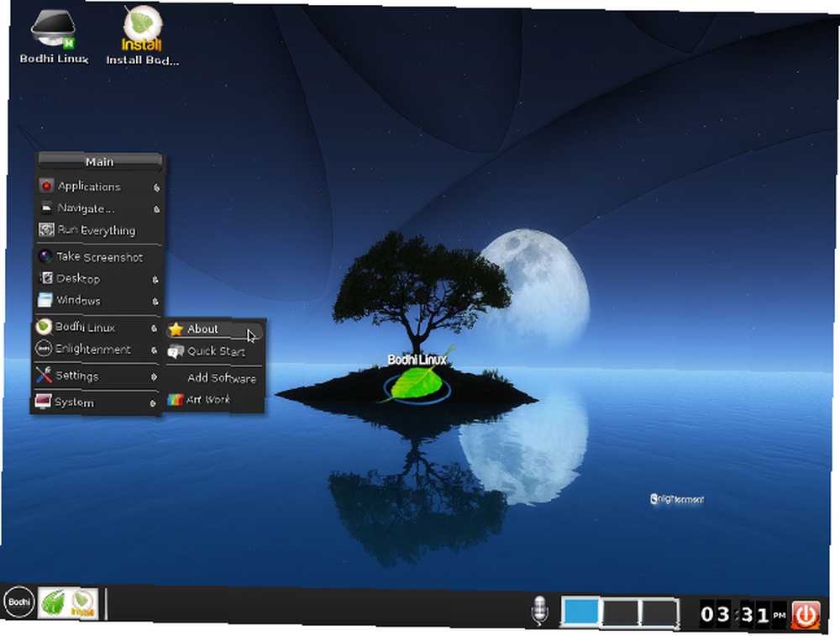This screenshot has height=636, width=840.
Task: Click the Windows menu icon
Action: 45,299
